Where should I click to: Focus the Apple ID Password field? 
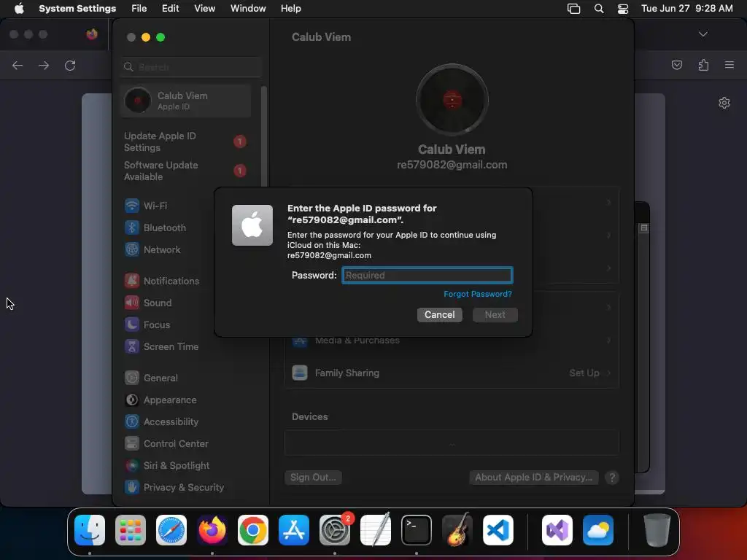pyautogui.click(x=427, y=275)
